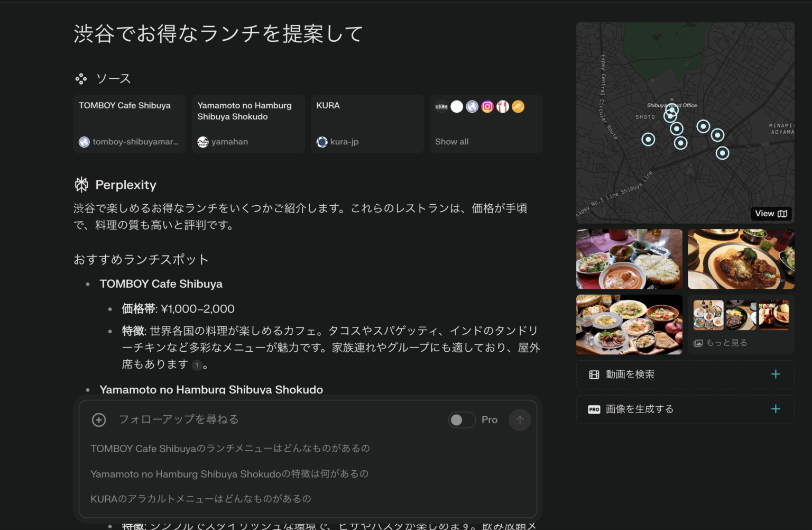Enable the Pro mode toggle
Viewport: 812px width, 530px height.
tap(462, 419)
